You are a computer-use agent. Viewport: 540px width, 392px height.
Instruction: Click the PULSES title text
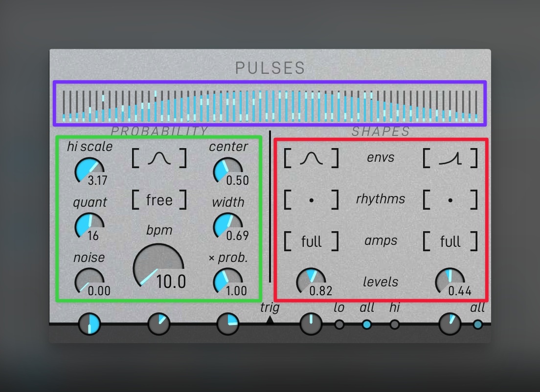(270, 68)
